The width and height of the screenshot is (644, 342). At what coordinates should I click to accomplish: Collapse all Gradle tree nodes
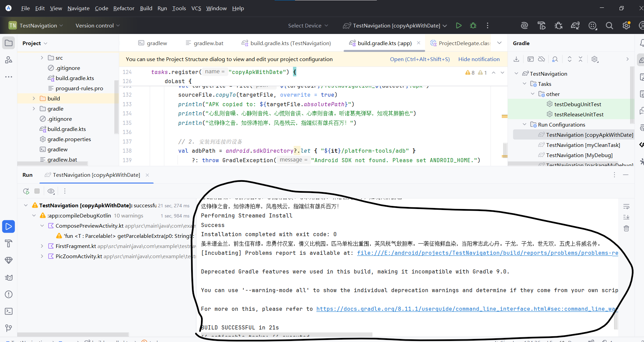pos(581,59)
